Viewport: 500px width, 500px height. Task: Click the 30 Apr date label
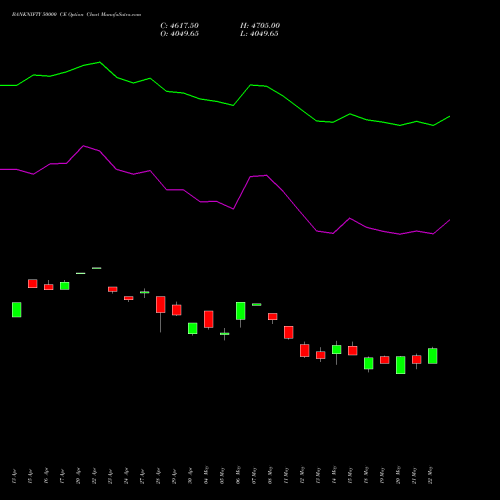tap(190, 476)
